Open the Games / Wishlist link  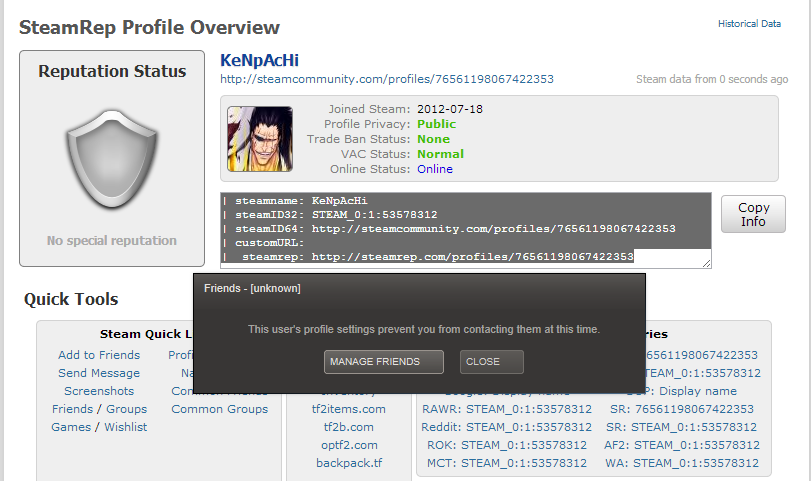[x=99, y=427]
